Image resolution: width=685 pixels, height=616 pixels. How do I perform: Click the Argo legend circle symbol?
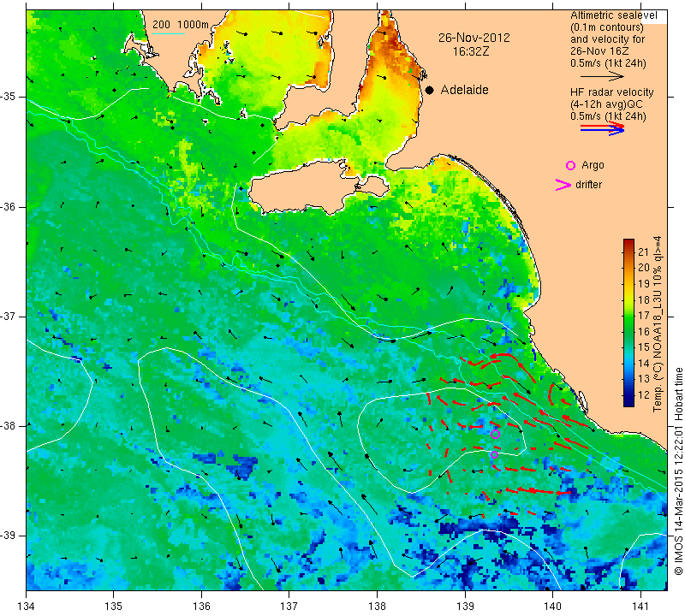[x=570, y=165]
